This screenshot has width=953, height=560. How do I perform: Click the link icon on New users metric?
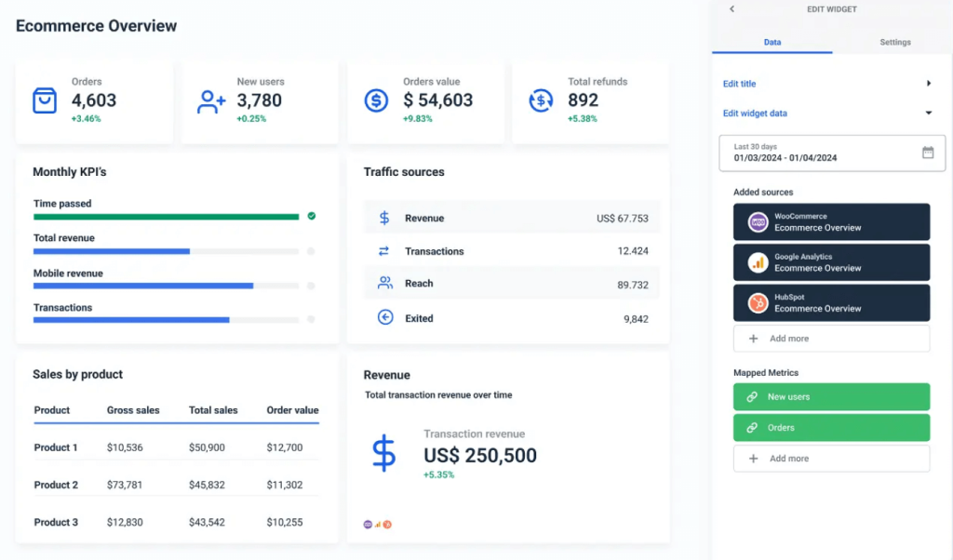pyautogui.click(x=752, y=396)
